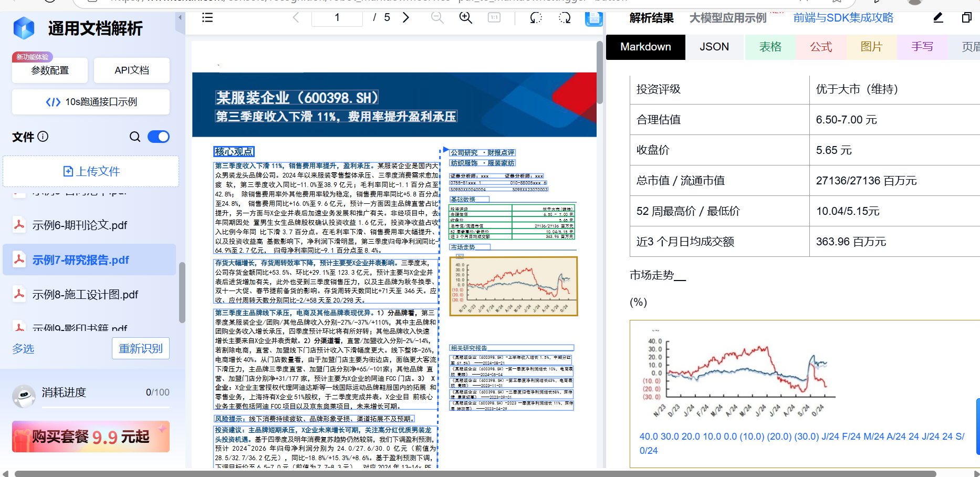Switch to the Markdown tab

[x=645, y=47]
